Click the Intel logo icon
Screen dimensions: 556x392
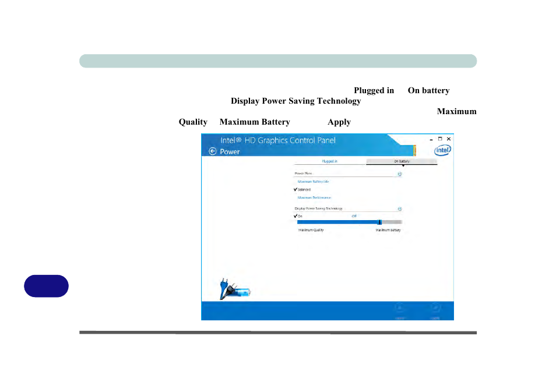coord(442,150)
